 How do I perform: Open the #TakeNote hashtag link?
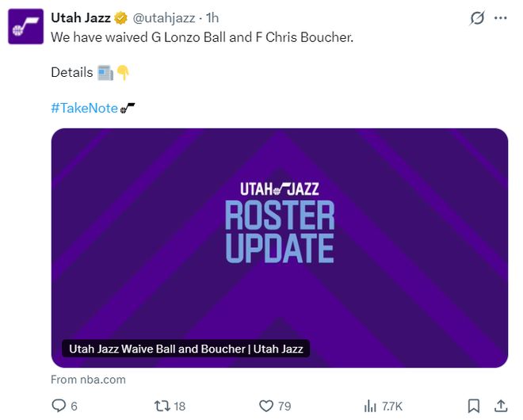tap(84, 108)
